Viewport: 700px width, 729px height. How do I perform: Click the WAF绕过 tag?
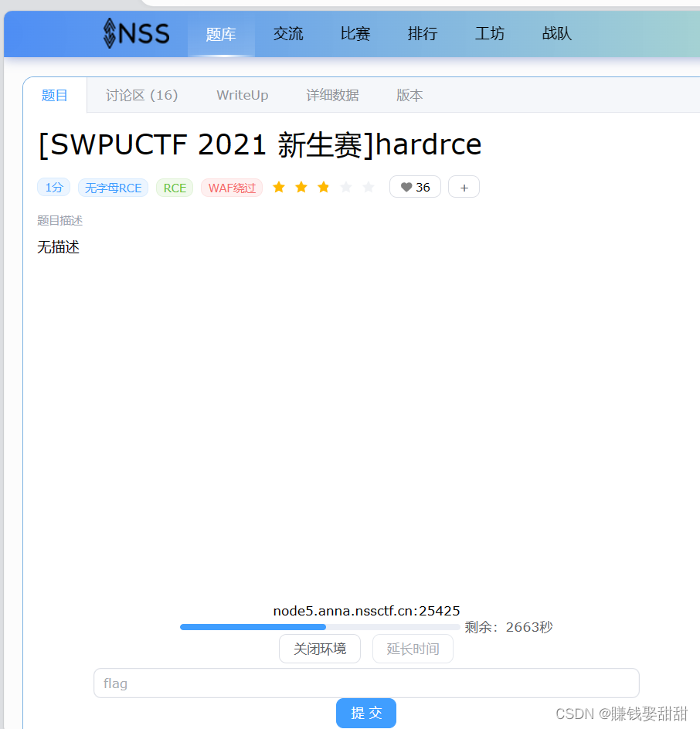(232, 187)
